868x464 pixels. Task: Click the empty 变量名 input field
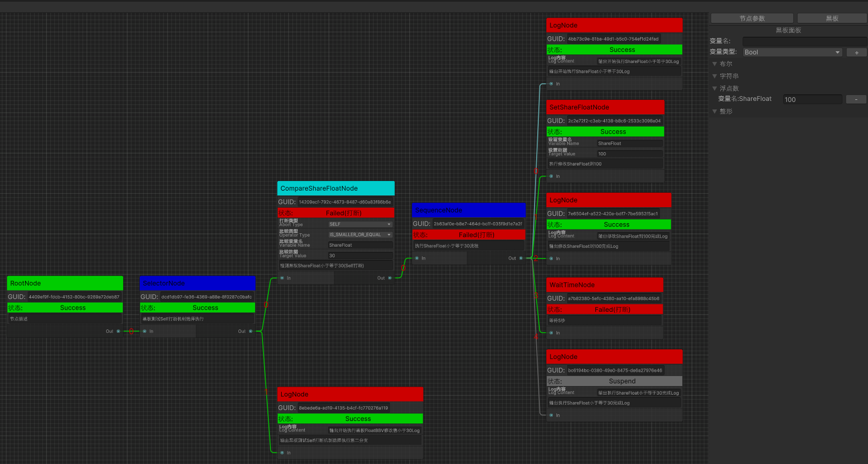tap(804, 41)
